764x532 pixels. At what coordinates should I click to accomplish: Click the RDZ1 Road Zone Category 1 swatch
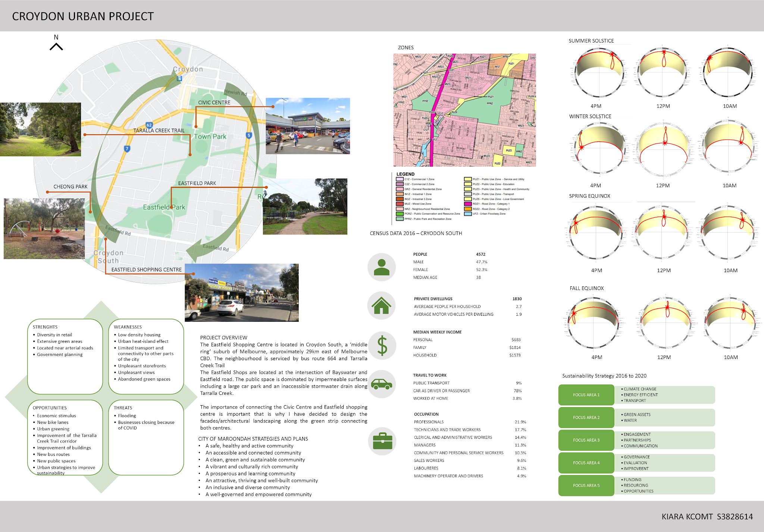[468, 204]
